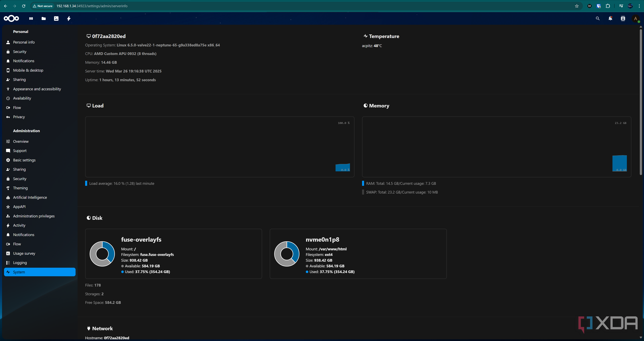Open the Photos app icon

click(x=56, y=18)
